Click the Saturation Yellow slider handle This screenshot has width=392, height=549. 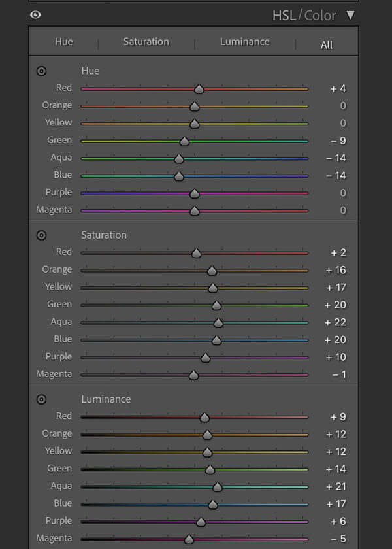pyautogui.click(x=213, y=288)
